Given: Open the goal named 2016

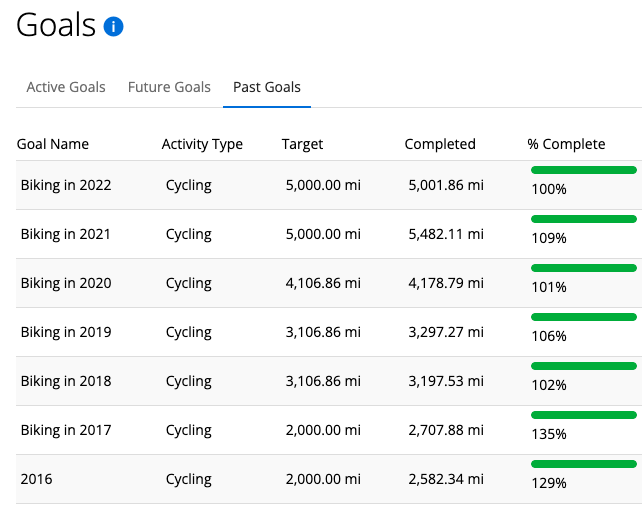Looking at the screenshot, I should pos(36,479).
